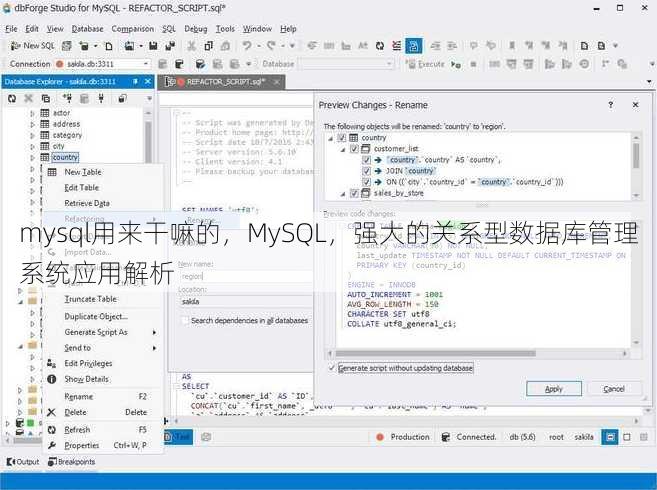Expand the actor table node
The width and height of the screenshot is (657, 490).
[32, 113]
